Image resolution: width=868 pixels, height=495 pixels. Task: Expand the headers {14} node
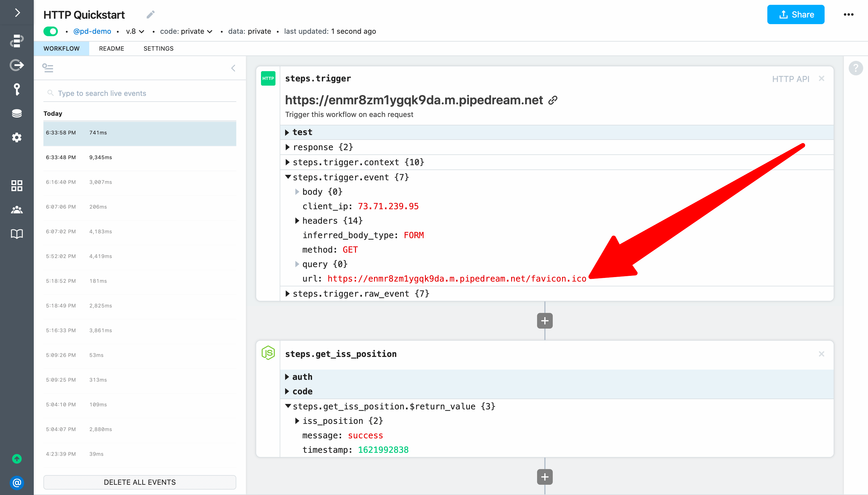(297, 221)
